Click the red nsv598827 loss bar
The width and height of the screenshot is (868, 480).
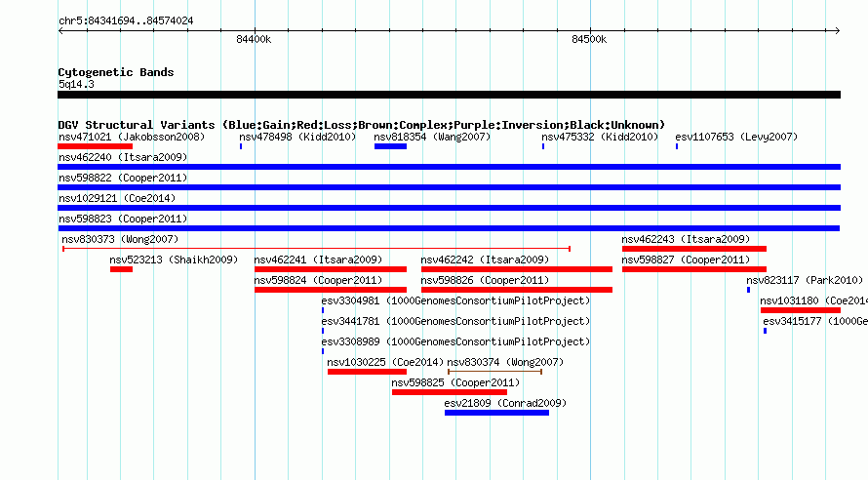tap(694, 269)
